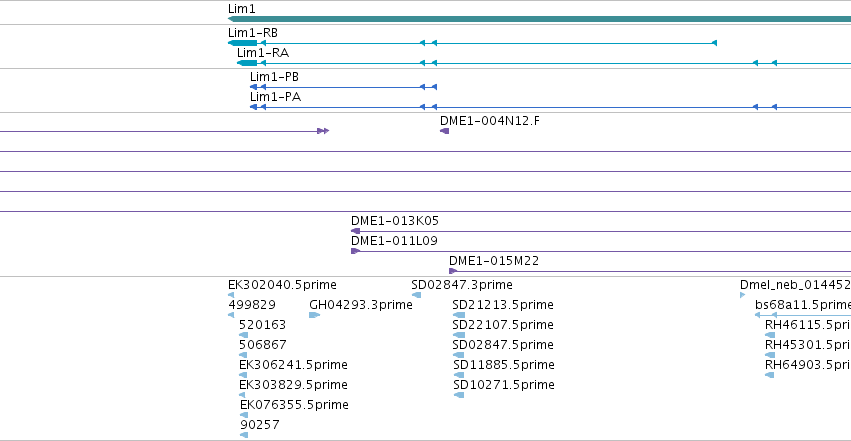This screenshot has height=441, width=851.
Task: Select the SD10271.5prime label
Action: coord(504,385)
